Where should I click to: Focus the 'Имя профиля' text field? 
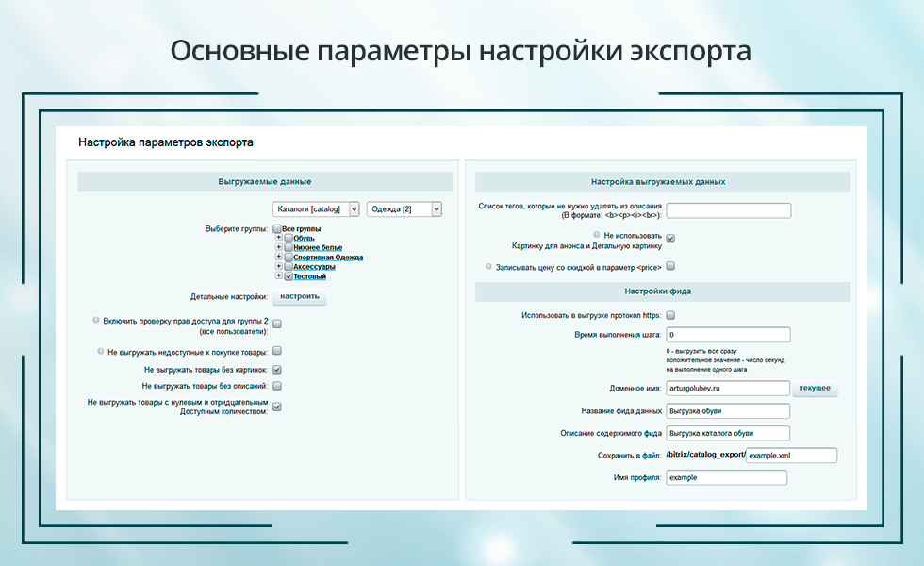[725, 478]
